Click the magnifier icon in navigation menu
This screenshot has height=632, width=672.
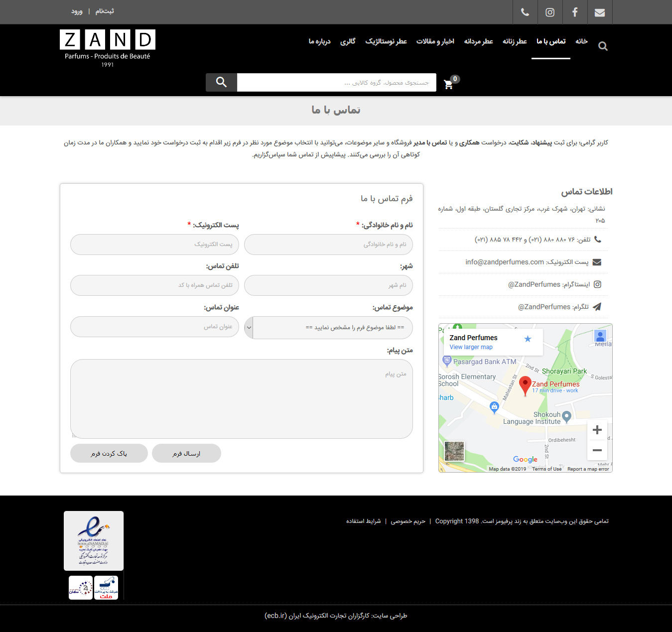[603, 46]
